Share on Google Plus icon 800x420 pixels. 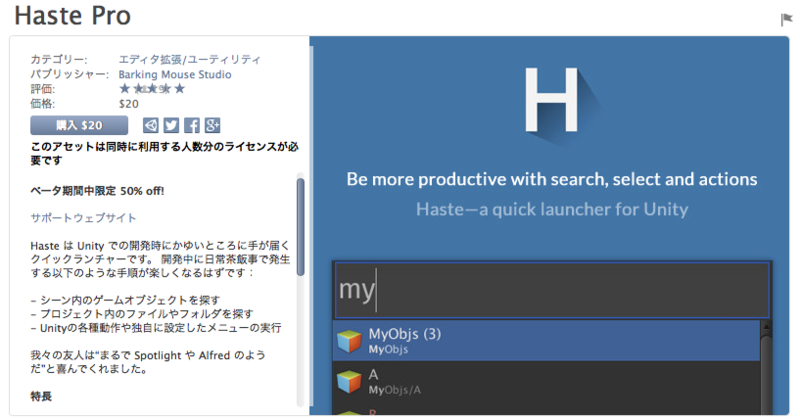tap(212, 126)
